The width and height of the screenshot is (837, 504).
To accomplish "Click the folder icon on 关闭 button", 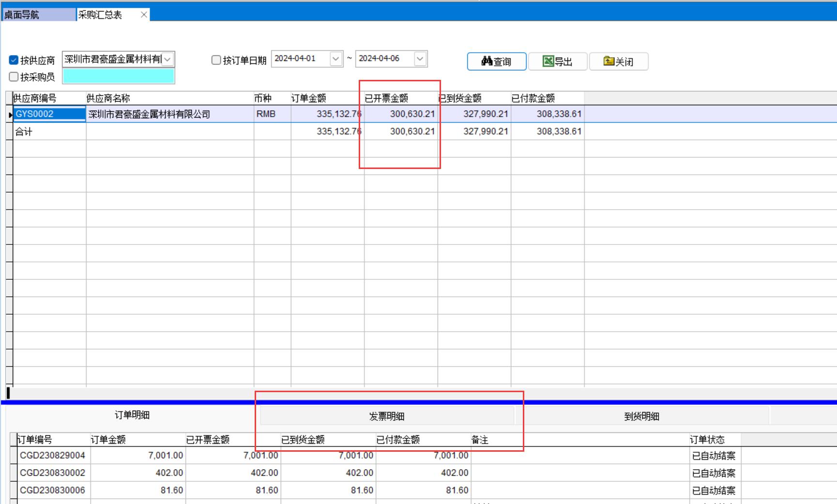I will click(609, 61).
